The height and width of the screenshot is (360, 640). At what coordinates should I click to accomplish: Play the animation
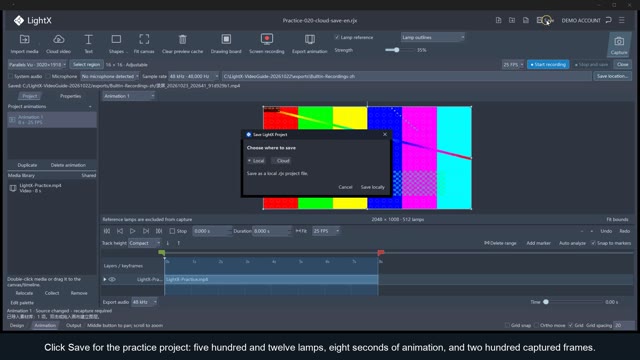point(133,231)
